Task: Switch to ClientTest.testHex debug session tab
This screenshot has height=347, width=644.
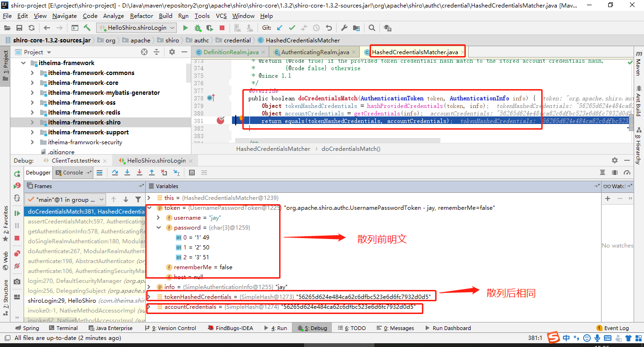Action: [76, 161]
